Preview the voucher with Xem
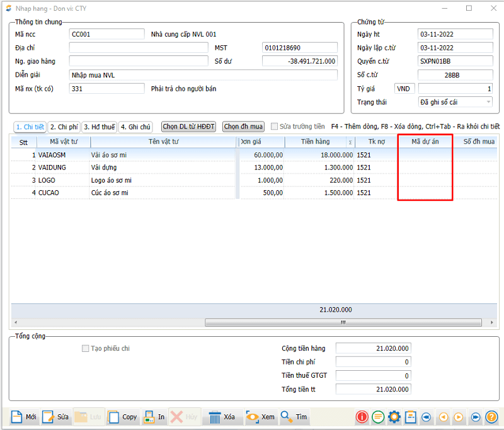The height and width of the screenshot is (430, 504). point(260,417)
